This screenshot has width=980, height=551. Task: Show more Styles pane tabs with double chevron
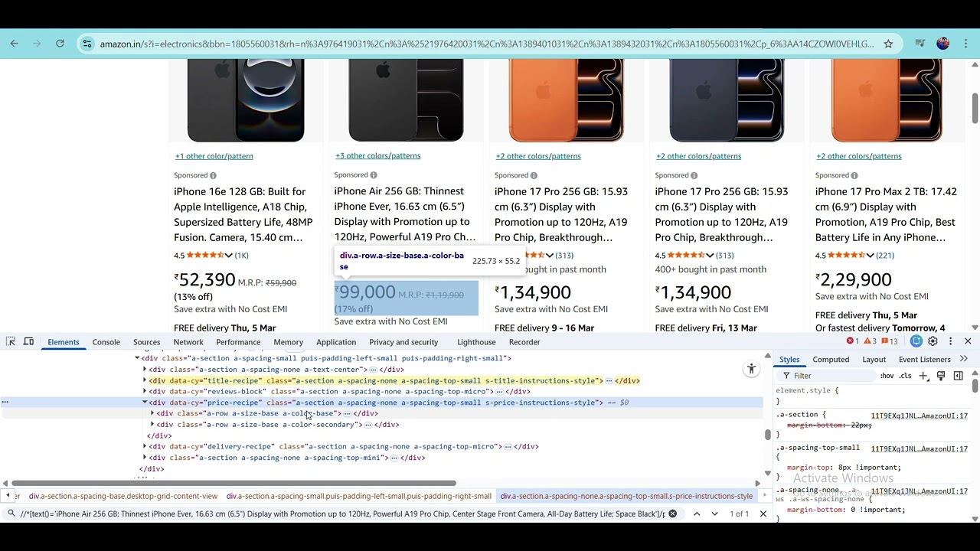[x=964, y=359]
